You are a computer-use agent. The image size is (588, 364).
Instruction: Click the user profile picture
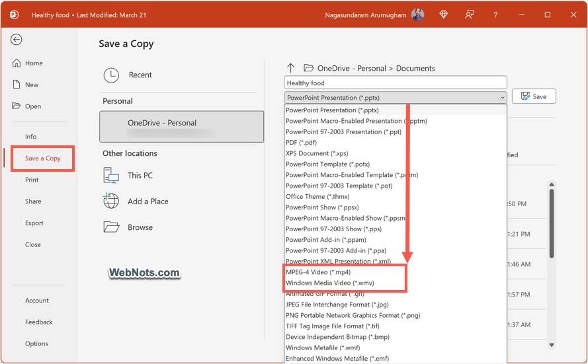click(418, 15)
